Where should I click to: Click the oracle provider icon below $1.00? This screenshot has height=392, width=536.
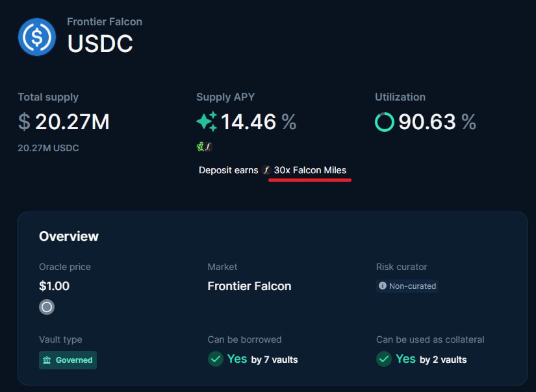47,307
